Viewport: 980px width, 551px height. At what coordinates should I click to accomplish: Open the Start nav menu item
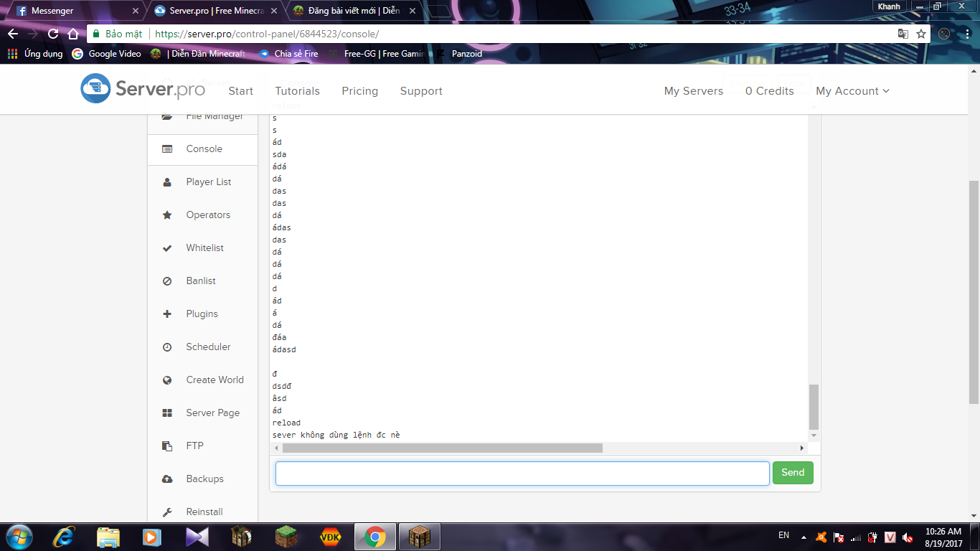pyautogui.click(x=240, y=91)
